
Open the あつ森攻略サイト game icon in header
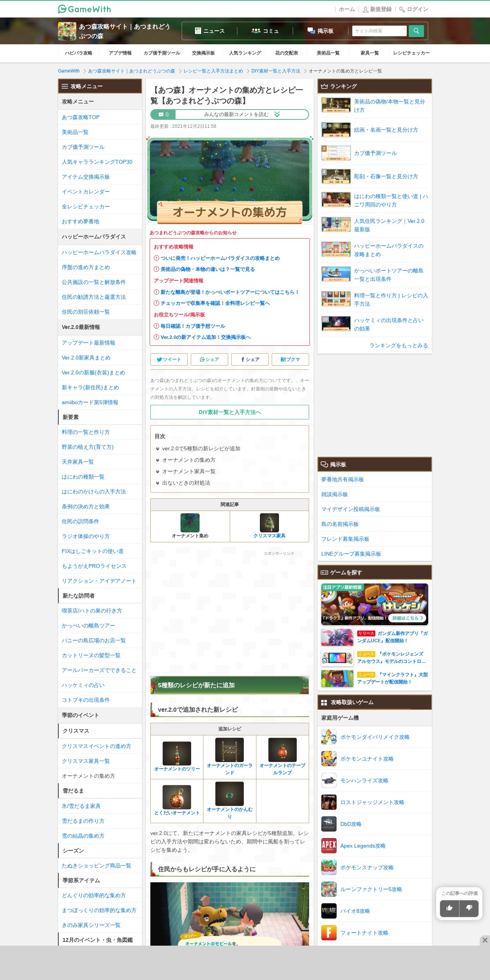[x=67, y=31]
